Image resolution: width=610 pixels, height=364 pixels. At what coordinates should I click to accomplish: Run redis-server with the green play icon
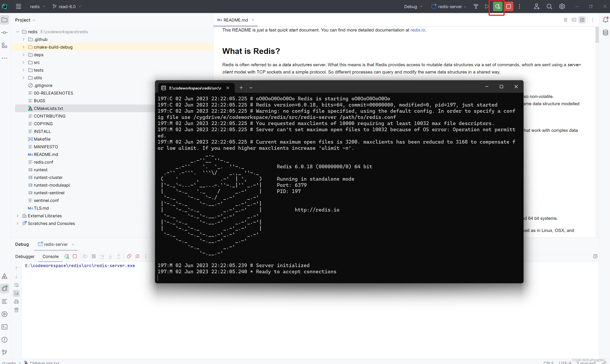click(487, 6)
